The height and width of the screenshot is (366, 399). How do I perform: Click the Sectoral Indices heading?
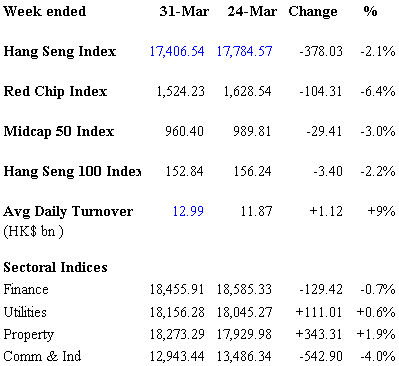tap(55, 267)
